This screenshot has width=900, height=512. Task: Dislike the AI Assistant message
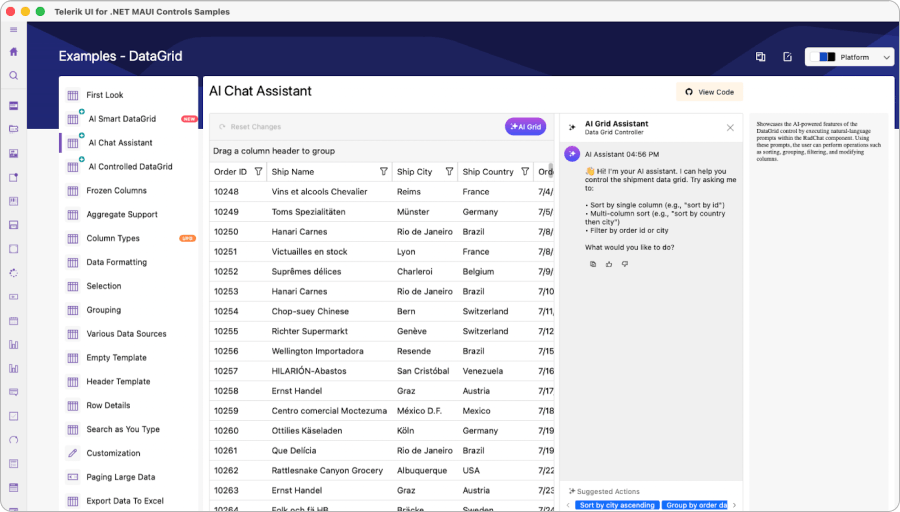click(625, 264)
